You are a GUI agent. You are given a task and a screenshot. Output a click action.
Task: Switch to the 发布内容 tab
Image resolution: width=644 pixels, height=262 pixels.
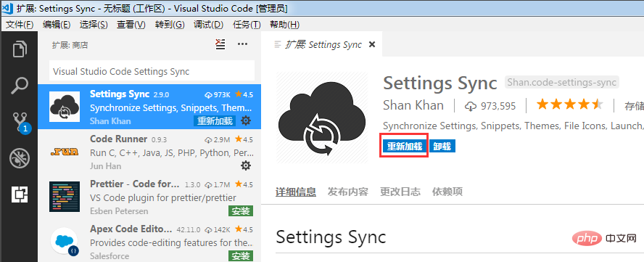[347, 192]
